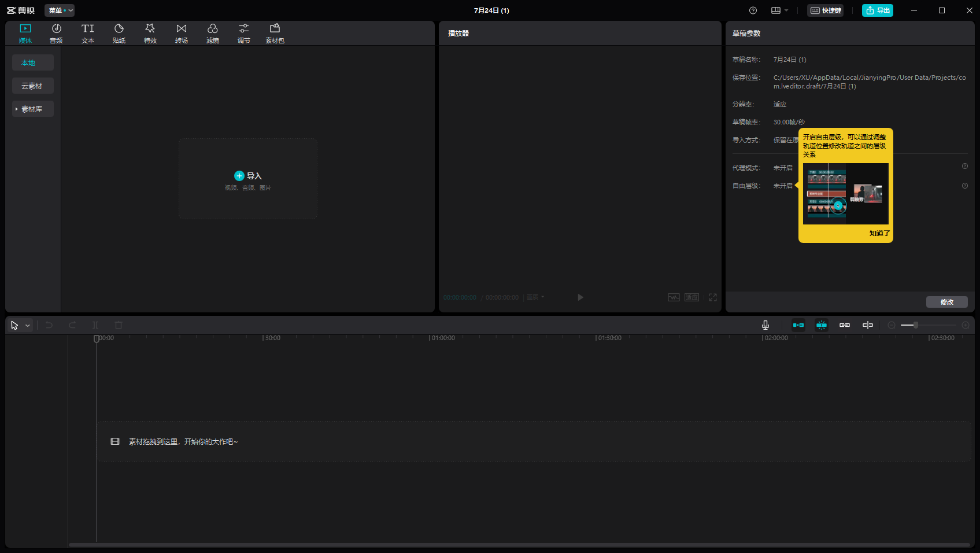
Task: Open the 贴纸 (Stickers) panel
Action: 119,33
